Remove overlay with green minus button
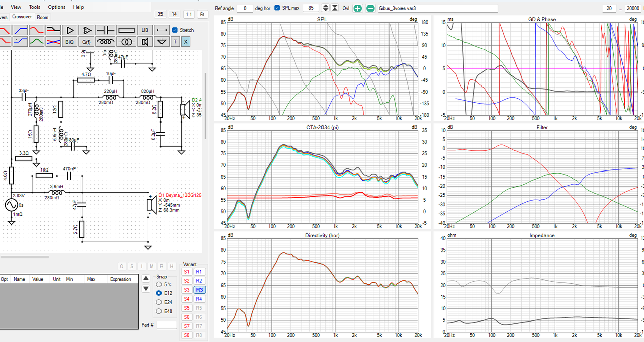Screen dimensions: 644x342 click(x=370, y=8)
